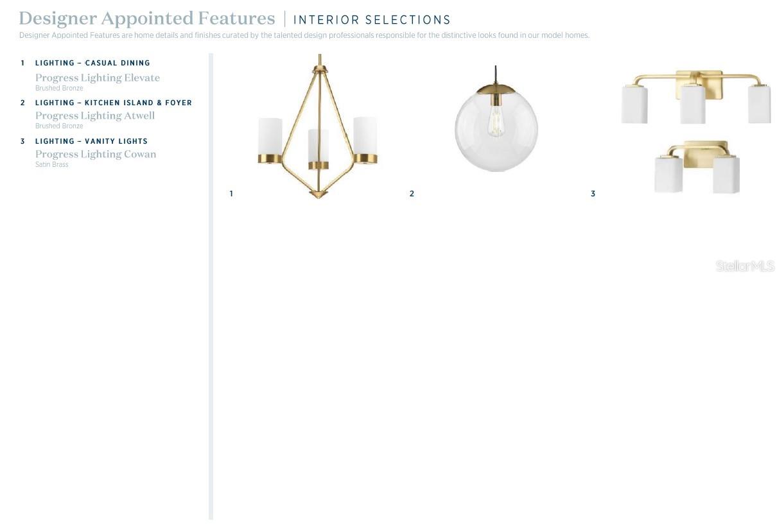Click the Designer Appointed Features description sentence
Image resolution: width=777 pixels, height=532 pixels.
304,35
